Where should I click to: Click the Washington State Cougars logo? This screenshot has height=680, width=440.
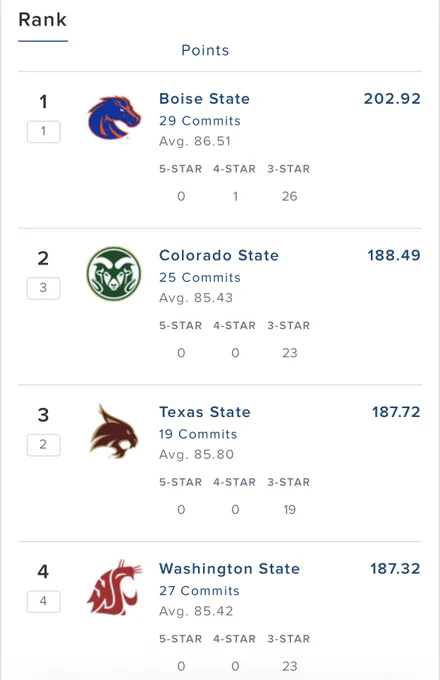tap(114, 588)
